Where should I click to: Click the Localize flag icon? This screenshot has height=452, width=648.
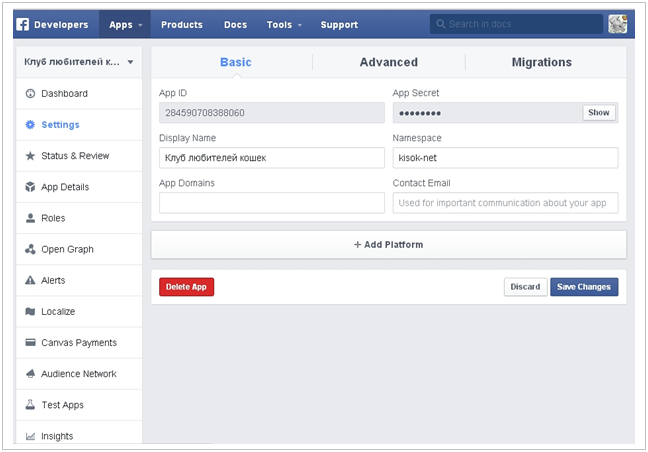30,312
